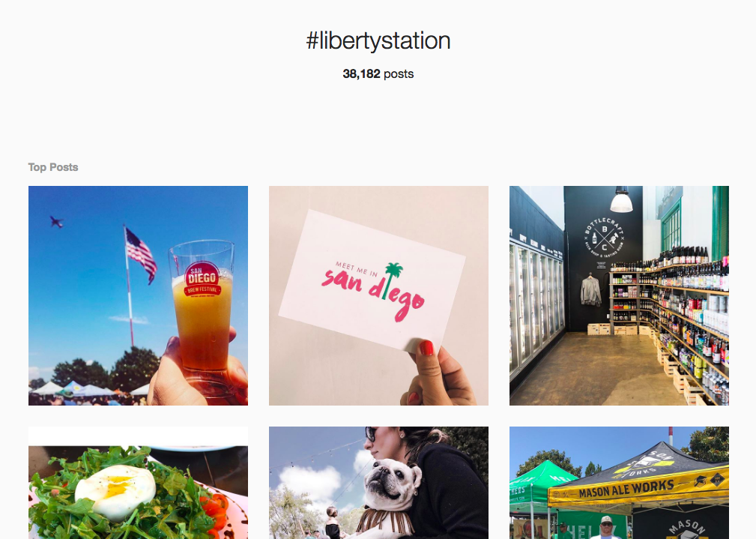Click the Top Posts section label

point(53,167)
